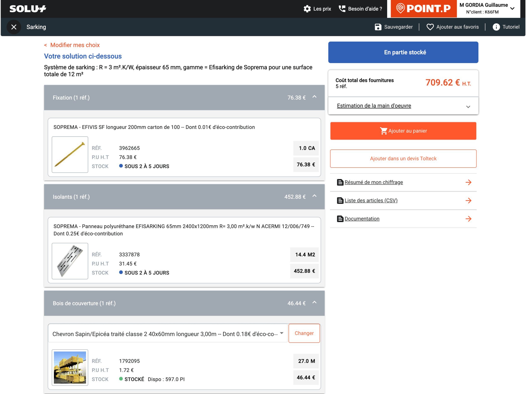Click document icon beside Résumé de mon chiffrage
The image size is (532, 394).
(x=340, y=183)
